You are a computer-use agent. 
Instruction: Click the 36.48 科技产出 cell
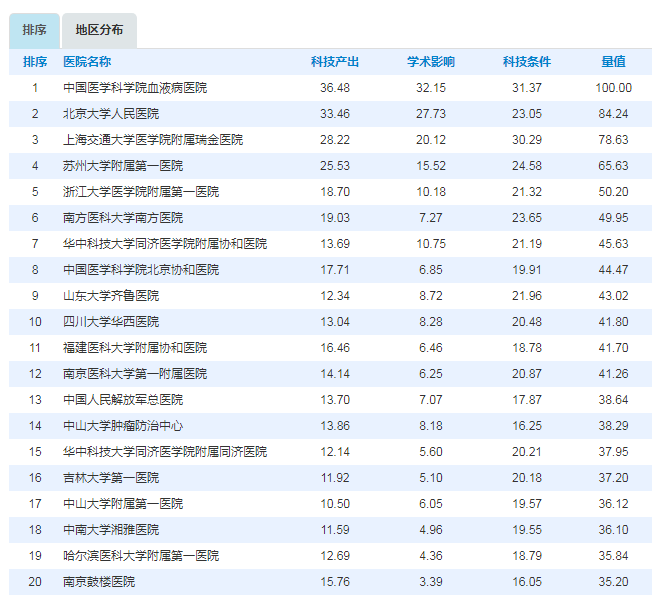click(335, 88)
